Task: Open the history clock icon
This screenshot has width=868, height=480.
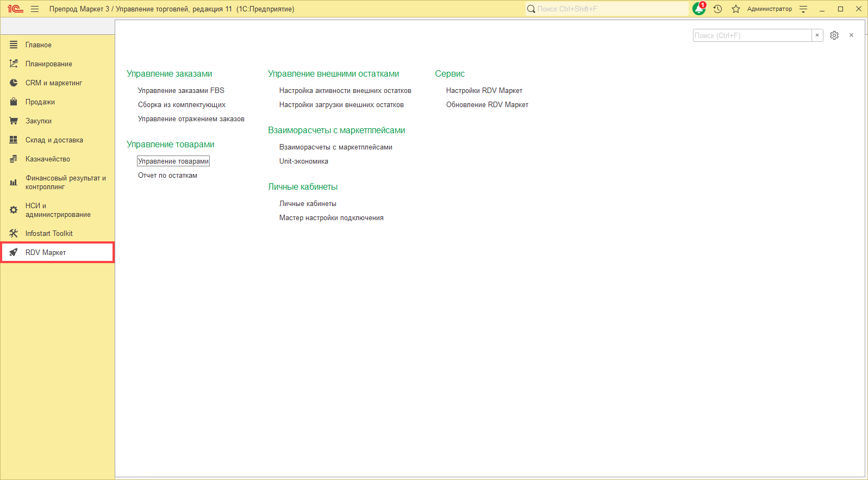Action: pos(717,9)
